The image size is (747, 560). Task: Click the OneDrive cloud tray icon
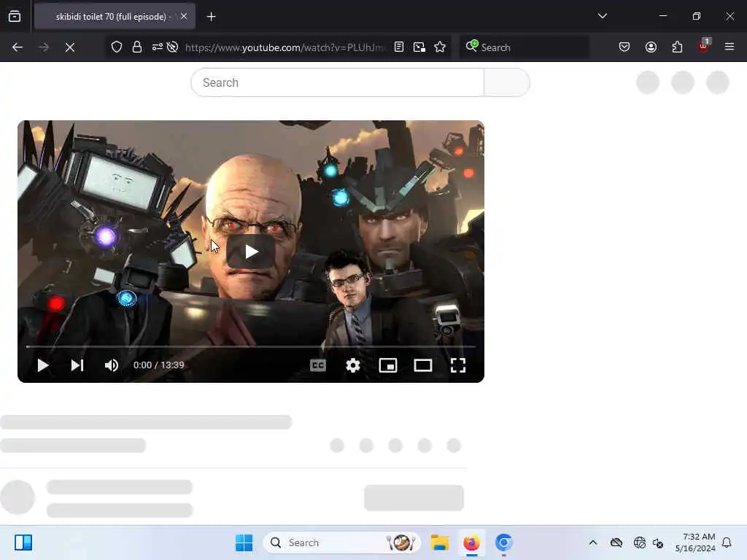tap(616, 542)
